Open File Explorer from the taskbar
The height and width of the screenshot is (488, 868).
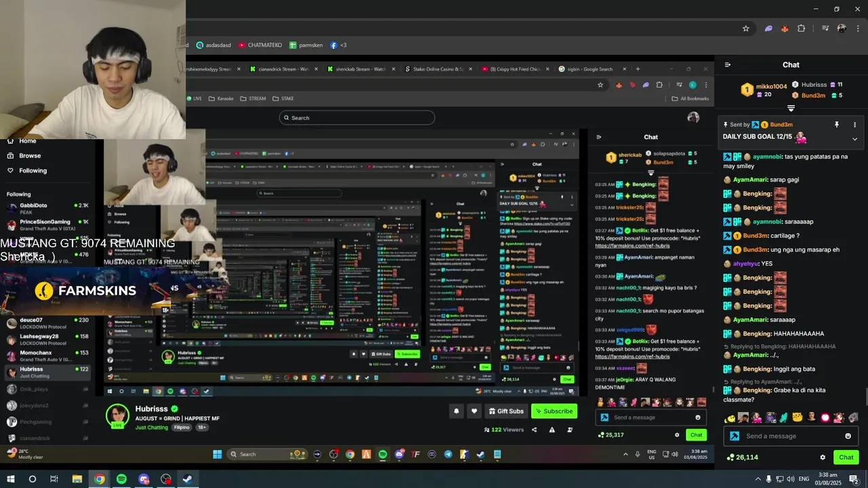pyautogui.click(x=77, y=479)
